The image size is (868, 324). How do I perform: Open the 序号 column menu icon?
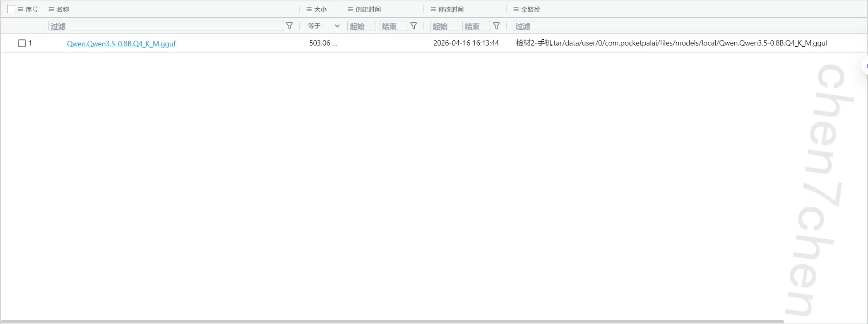[20, 9]
